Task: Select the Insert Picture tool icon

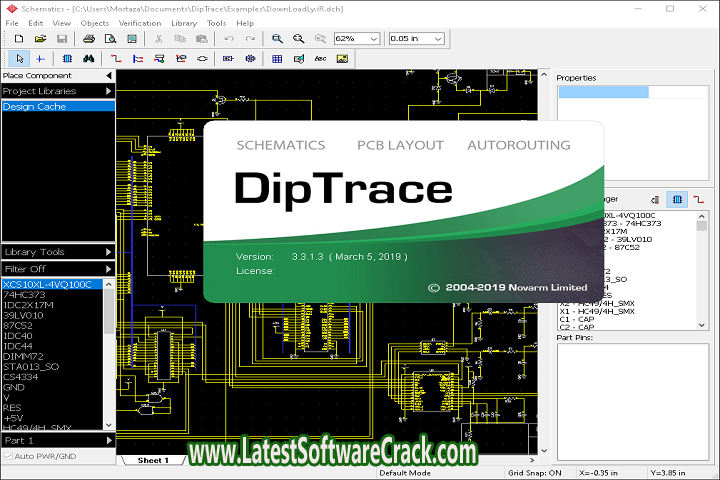Action: (x=342, y=59)
